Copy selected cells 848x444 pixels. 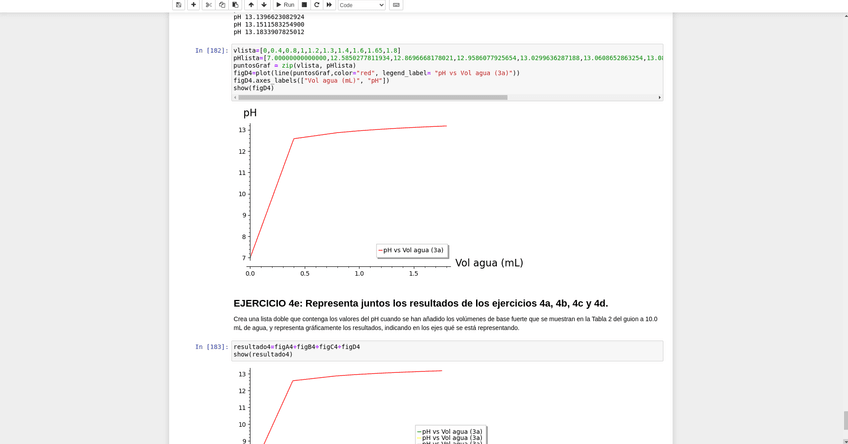(222, 5)
